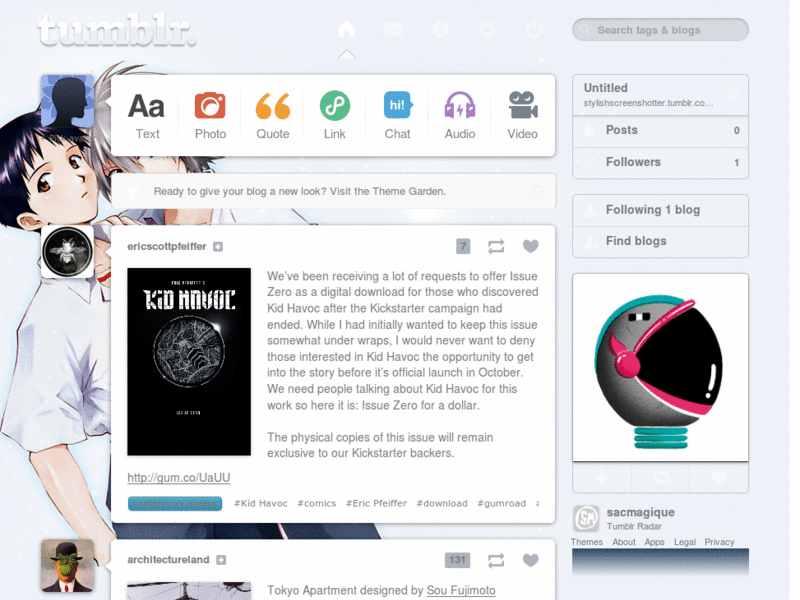Like the ericscottpfeiffer Kid Havoc post
Viewport: 800px width, 600px height.
tap(531, 246)
